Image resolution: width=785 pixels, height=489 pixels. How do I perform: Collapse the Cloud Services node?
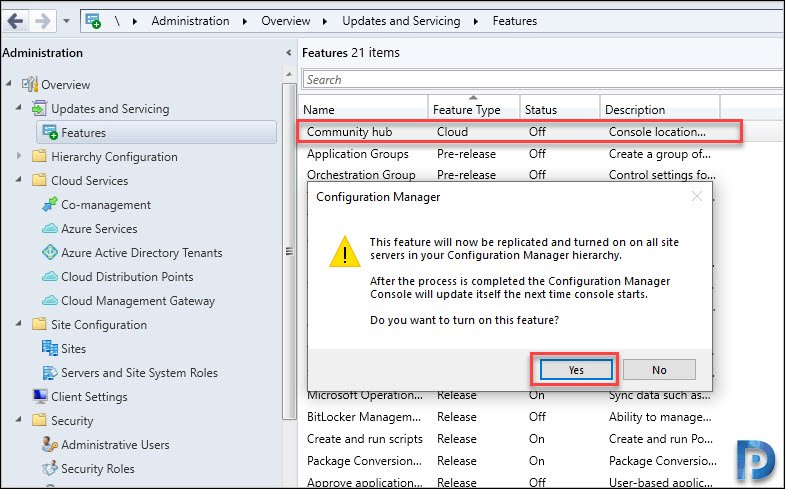coord(19,179)
